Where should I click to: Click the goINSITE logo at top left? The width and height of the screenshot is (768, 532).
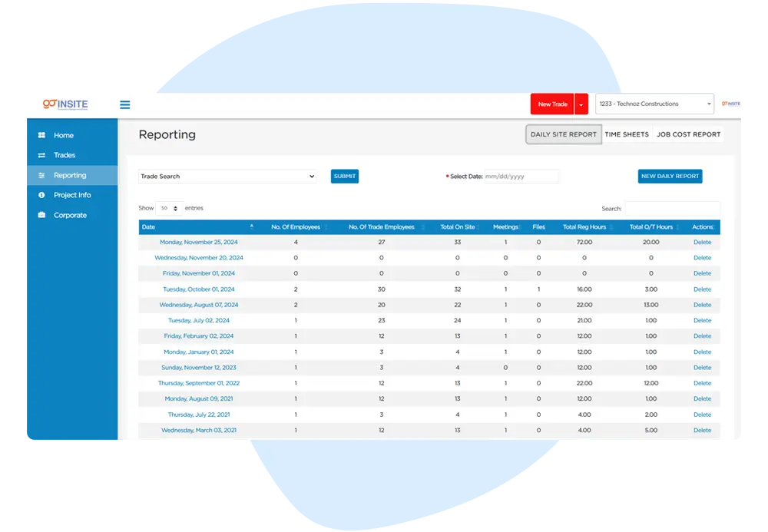65,104
